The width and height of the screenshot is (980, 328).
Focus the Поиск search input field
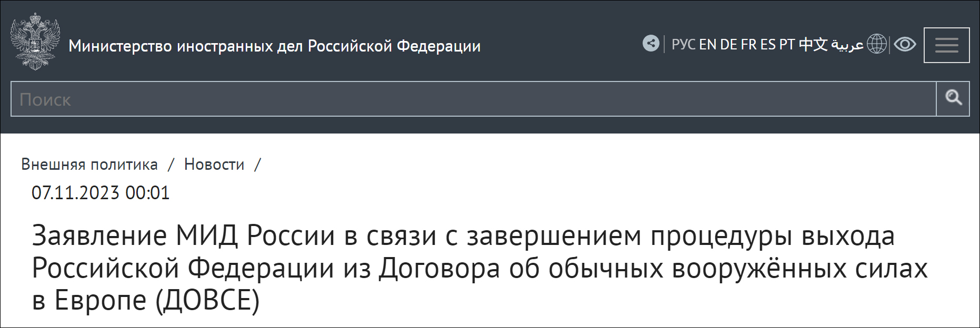pyautogui.click(x=474, y=99)
